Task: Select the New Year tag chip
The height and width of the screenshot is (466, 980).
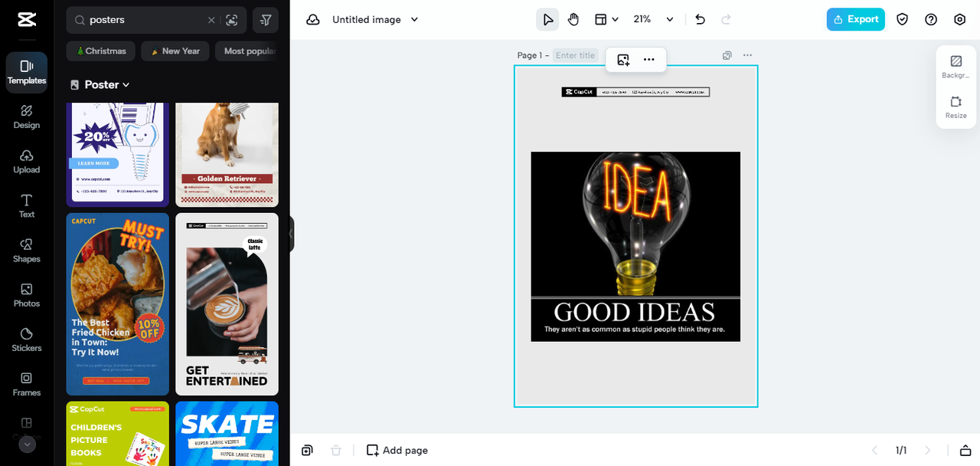Action: (175, 51)
